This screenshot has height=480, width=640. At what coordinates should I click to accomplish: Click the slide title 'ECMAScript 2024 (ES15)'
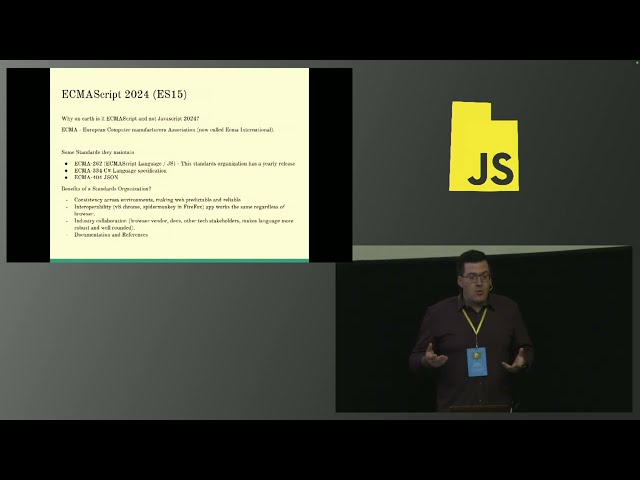click(x=124, y=94)
